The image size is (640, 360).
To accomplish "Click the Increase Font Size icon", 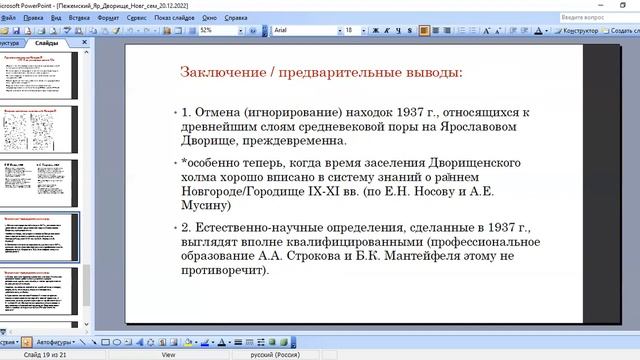I will 487,31.
